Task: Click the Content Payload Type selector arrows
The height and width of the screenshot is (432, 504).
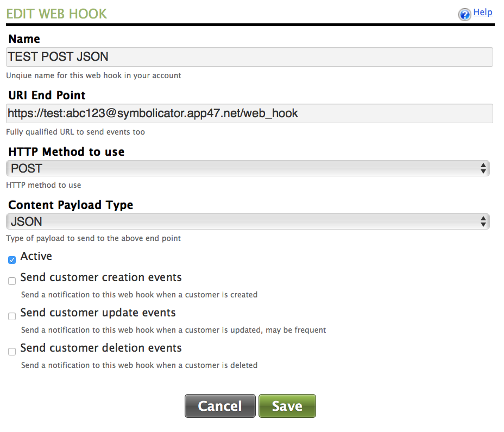Action: tap(484, 221)
